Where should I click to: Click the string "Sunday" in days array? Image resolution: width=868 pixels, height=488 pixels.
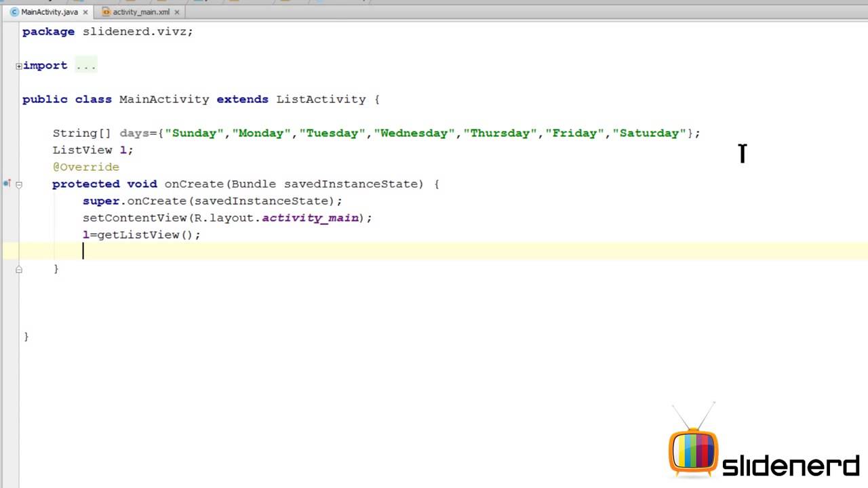tap(195, 134)
